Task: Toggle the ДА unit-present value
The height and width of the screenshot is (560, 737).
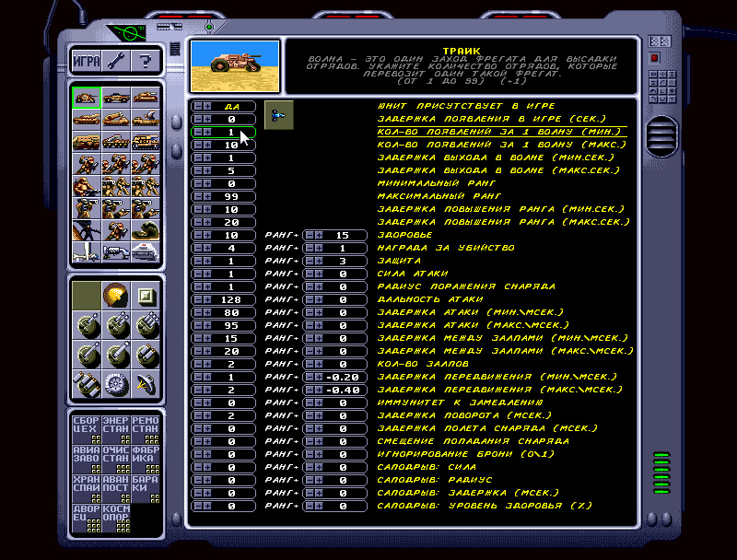Action: pos(232,106)
